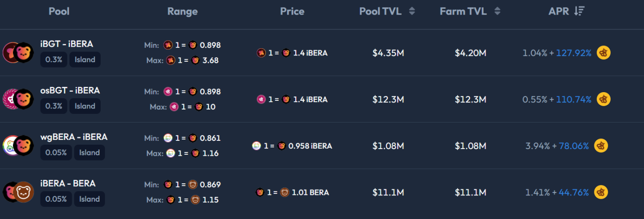Viewport: 644px width, 219px height.
Task: Click the Range column header
Action: [183, 11]
